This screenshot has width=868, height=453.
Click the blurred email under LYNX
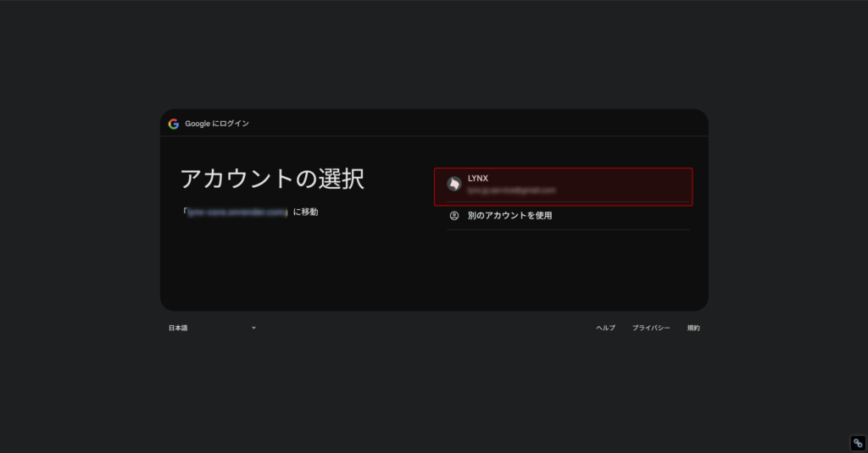tap(511, 191)
